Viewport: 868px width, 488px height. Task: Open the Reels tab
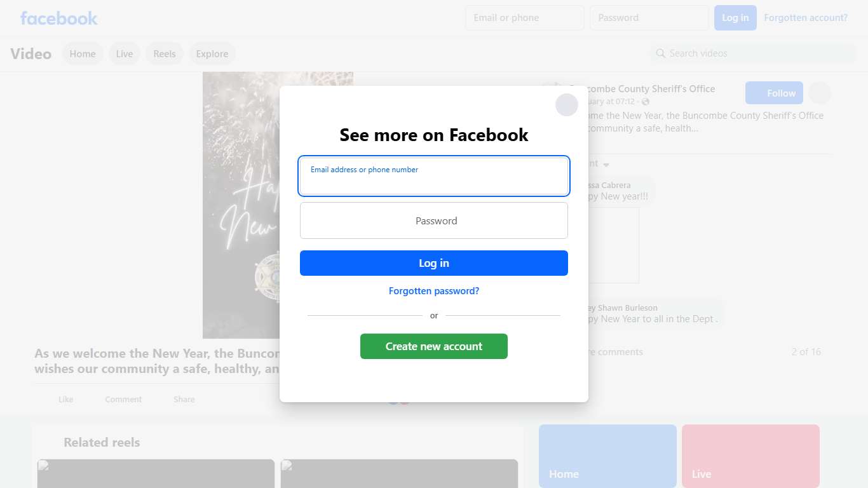[x=165, y=54]
